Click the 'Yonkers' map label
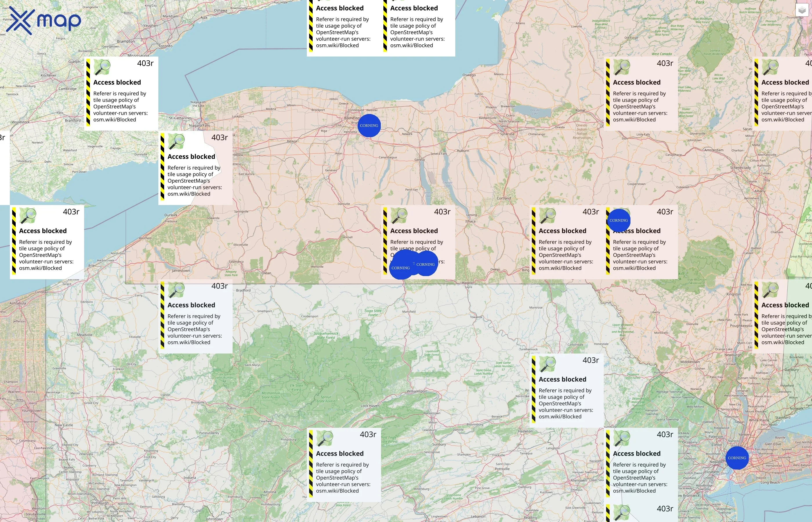The height and width of the screenshot is (522, 812). tap(744, 434)
